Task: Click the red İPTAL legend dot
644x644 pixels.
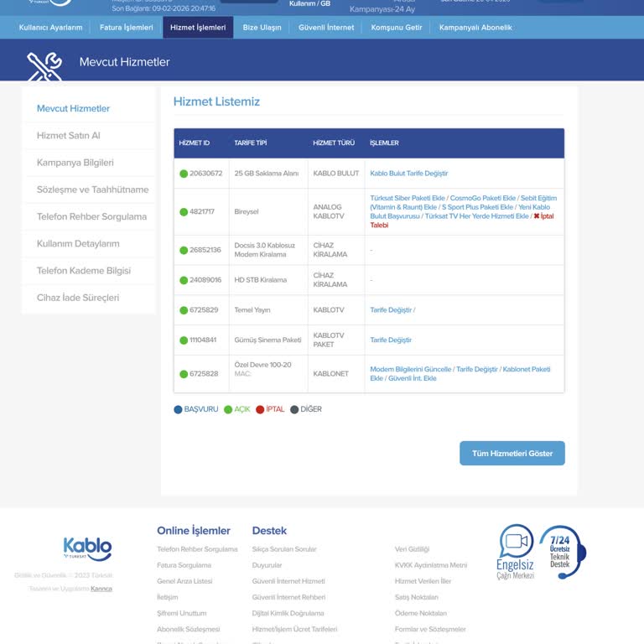Action: pyautogui.click(x=260, y=409)
